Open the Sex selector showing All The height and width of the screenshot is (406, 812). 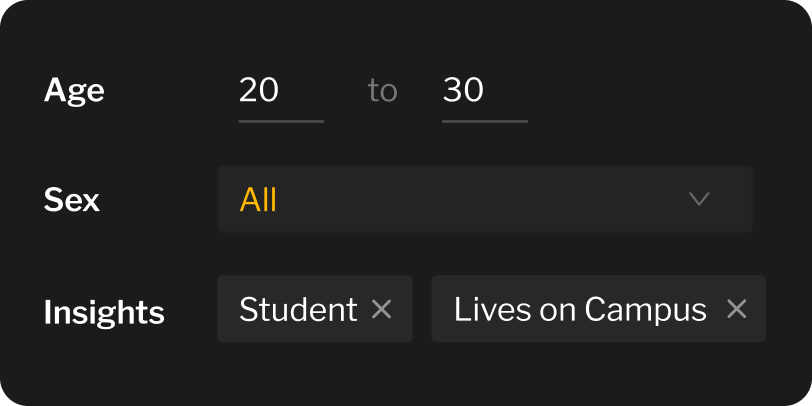pos(484,199)
